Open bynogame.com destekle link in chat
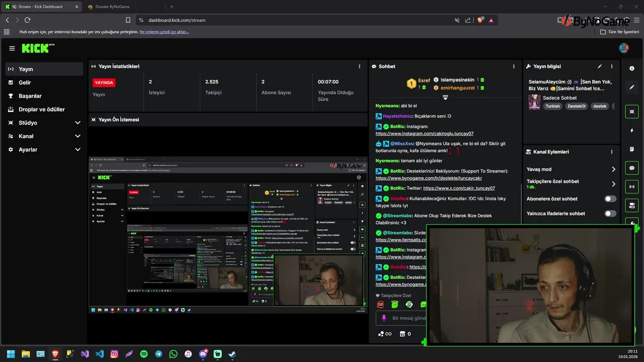The width and height of the screenshot is (644, 362). 429,178
